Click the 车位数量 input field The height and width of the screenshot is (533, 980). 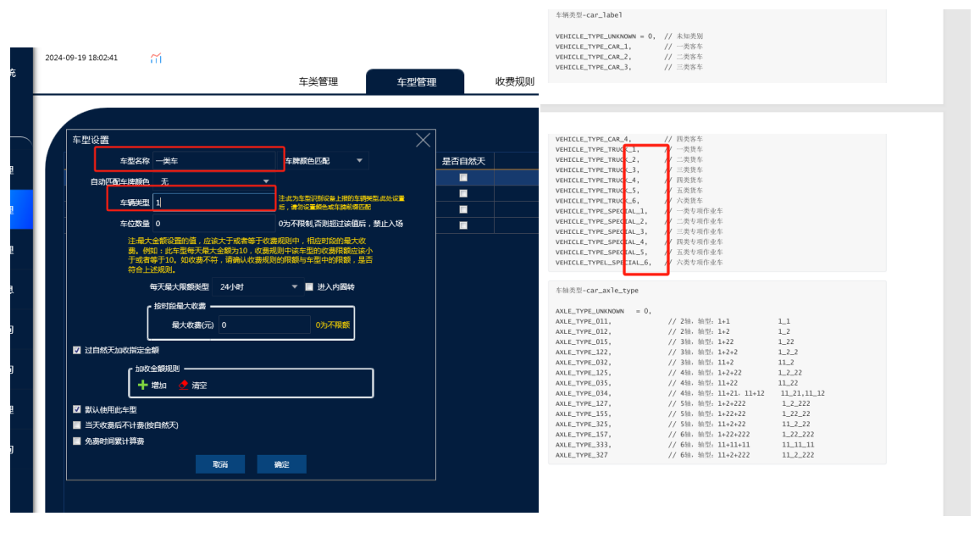coord(213,224)
